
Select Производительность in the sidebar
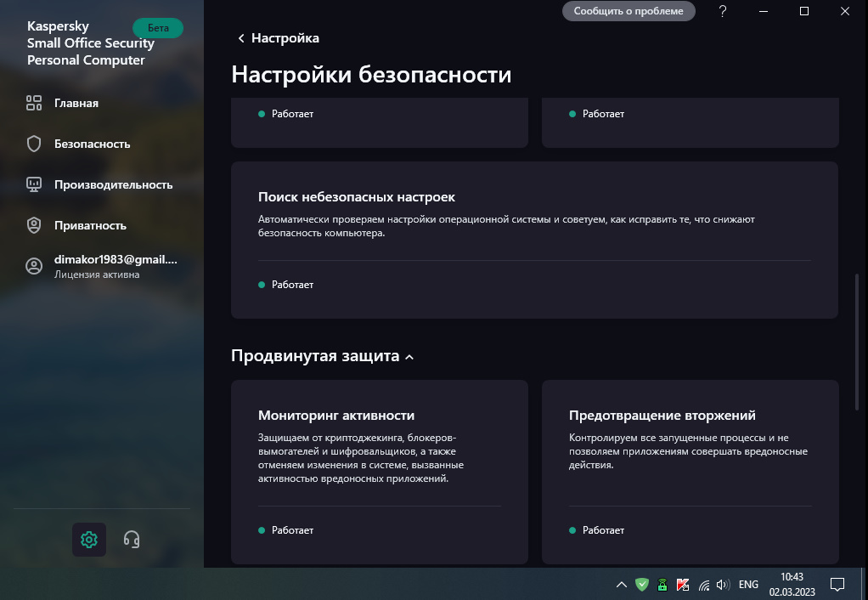[x=114, y=185]
